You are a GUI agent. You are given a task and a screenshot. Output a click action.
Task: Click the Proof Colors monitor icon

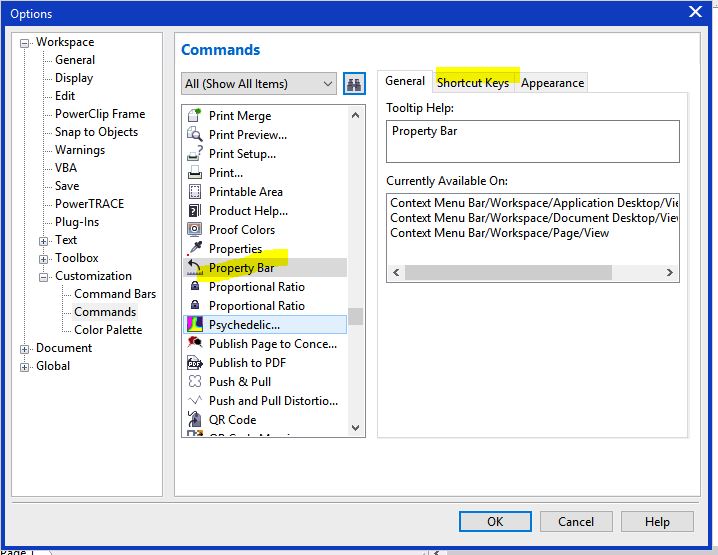[195, 229]
